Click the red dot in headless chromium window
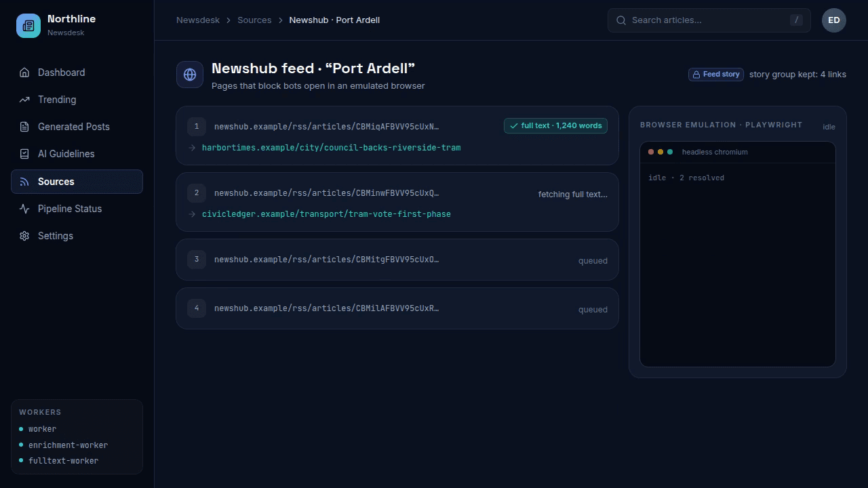The height and width of the screenshot is (488, 868). tap(651, 152)
